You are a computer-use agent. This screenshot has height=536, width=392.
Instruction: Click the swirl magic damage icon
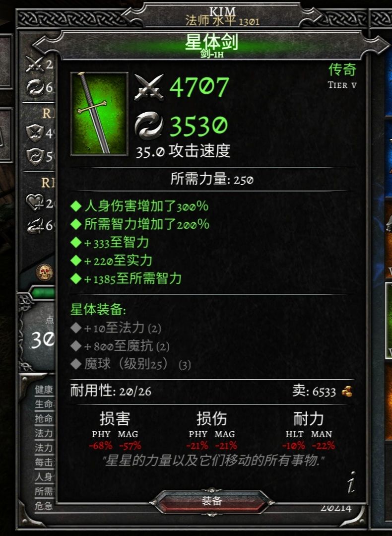[x=149, y=126]
